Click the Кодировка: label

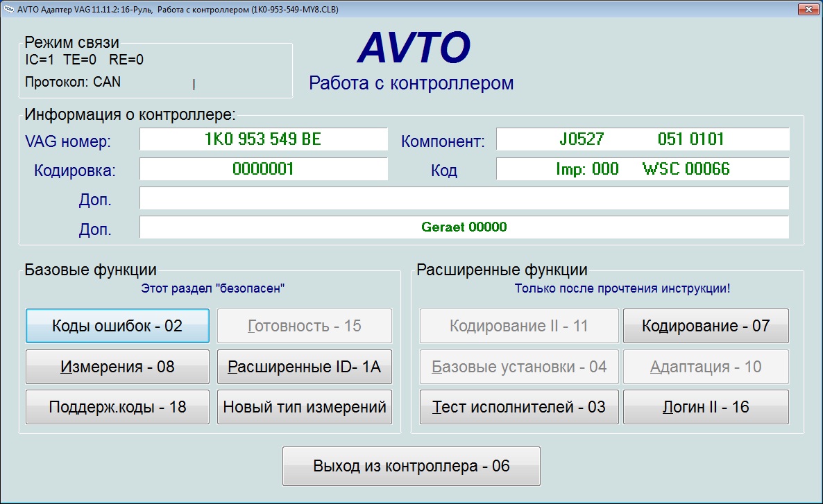point(74,171)
